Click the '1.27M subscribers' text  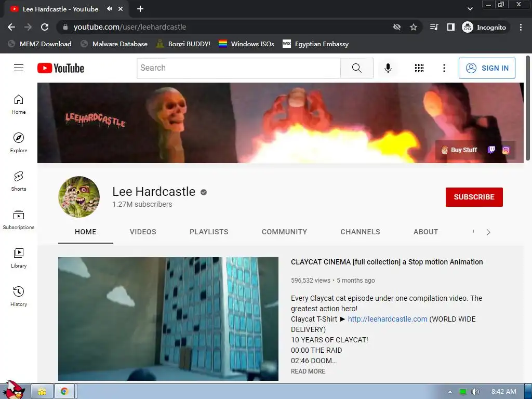click(142, 204)
